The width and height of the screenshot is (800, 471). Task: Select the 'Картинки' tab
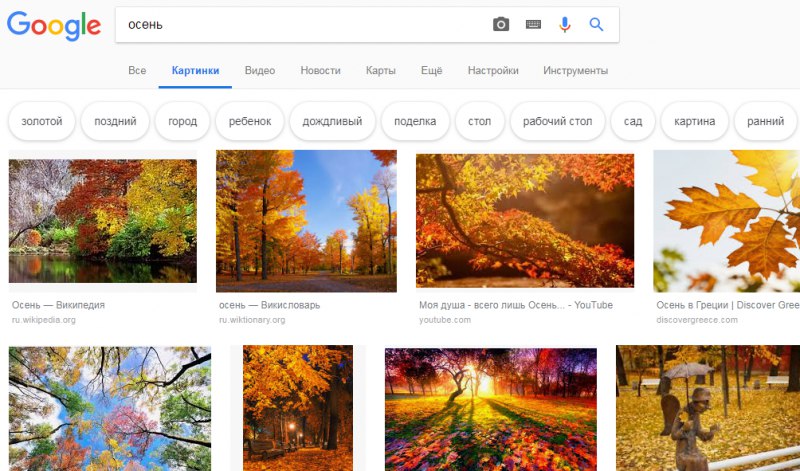pyautogui.click(x=195, y=70)
